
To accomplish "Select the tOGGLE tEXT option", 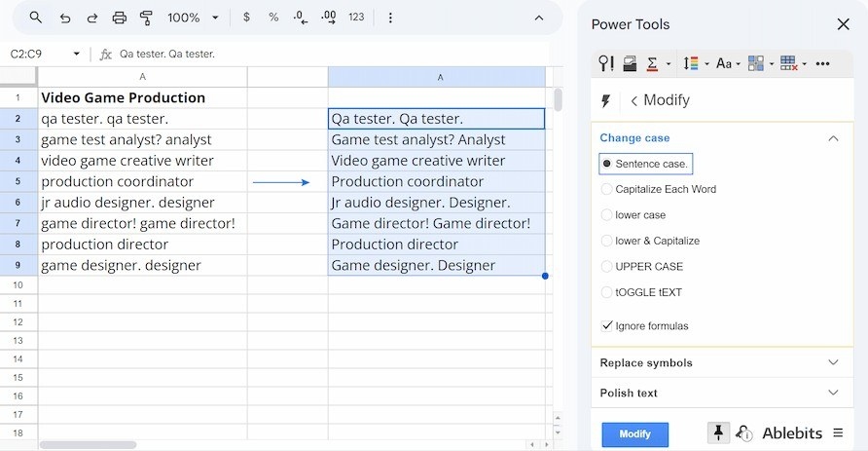I will pos(641,292).
